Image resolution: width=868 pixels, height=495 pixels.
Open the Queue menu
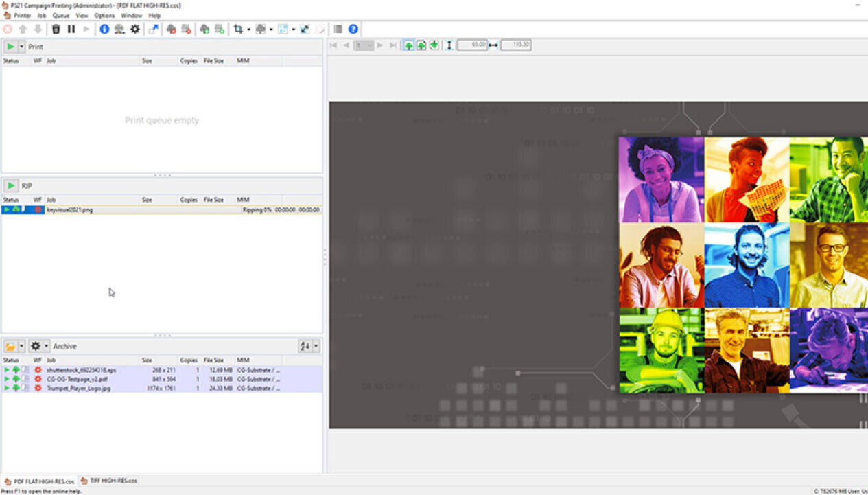coord(61,15)
